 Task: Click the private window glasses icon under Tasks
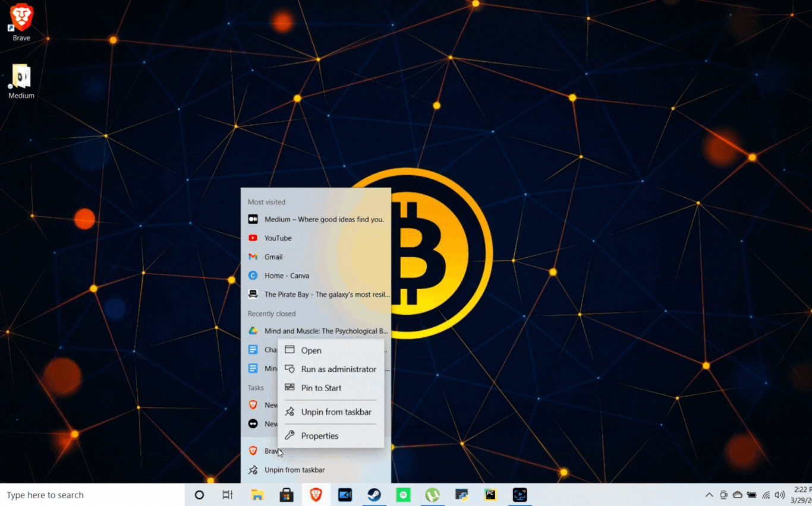click(x=253, y=423)
